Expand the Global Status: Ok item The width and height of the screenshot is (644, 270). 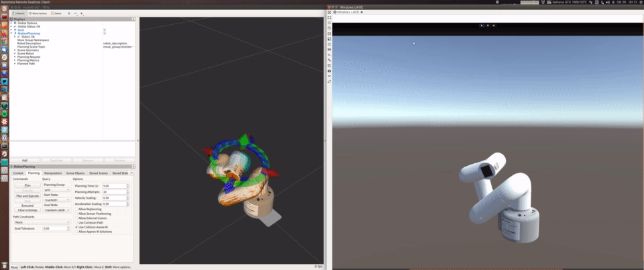[x=11, y=26]
